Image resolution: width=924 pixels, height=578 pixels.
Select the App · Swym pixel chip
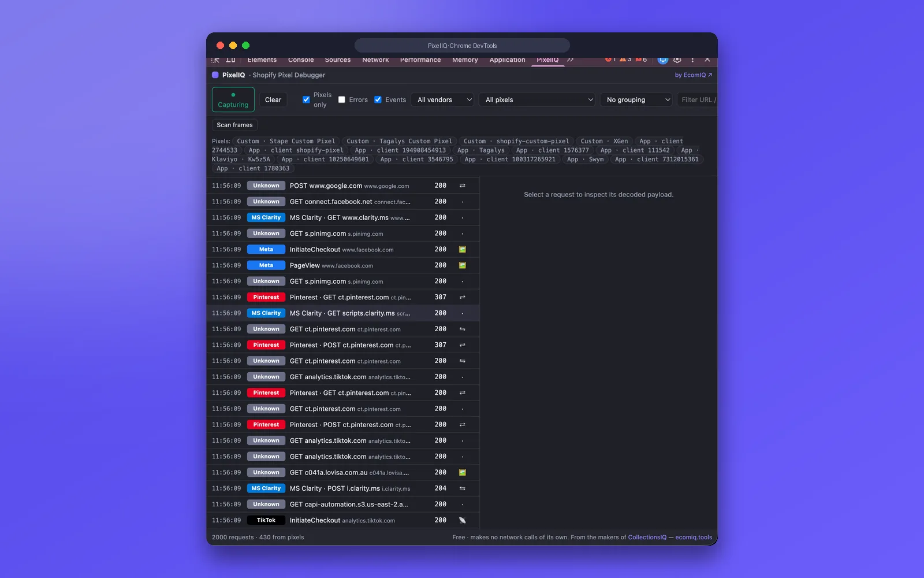click(x=586, y=160)
